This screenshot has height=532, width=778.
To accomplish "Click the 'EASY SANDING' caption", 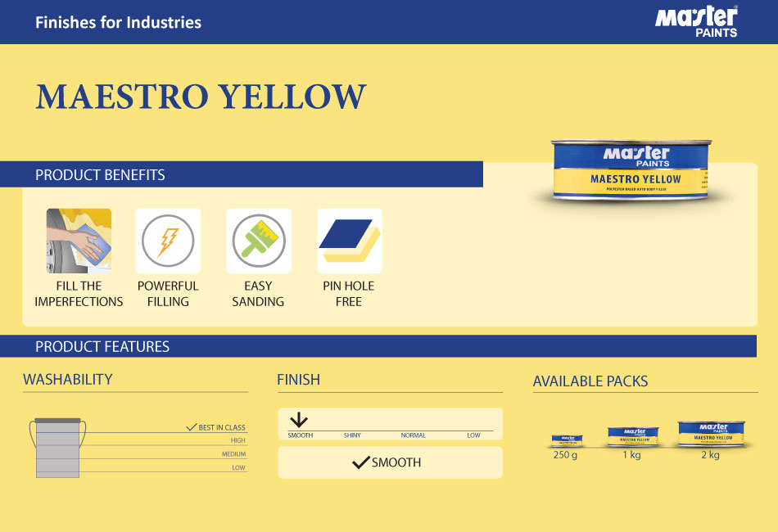I will pyautogui.click(x=258, y=294).
